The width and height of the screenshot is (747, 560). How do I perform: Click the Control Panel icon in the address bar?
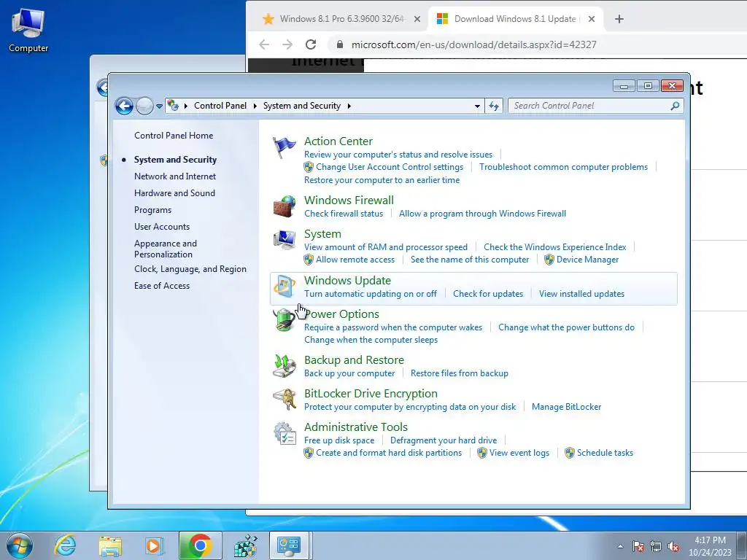173,105
